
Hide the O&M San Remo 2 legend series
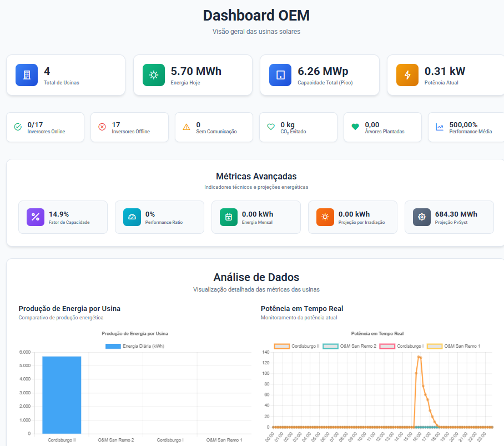click(x=350, y=345)
